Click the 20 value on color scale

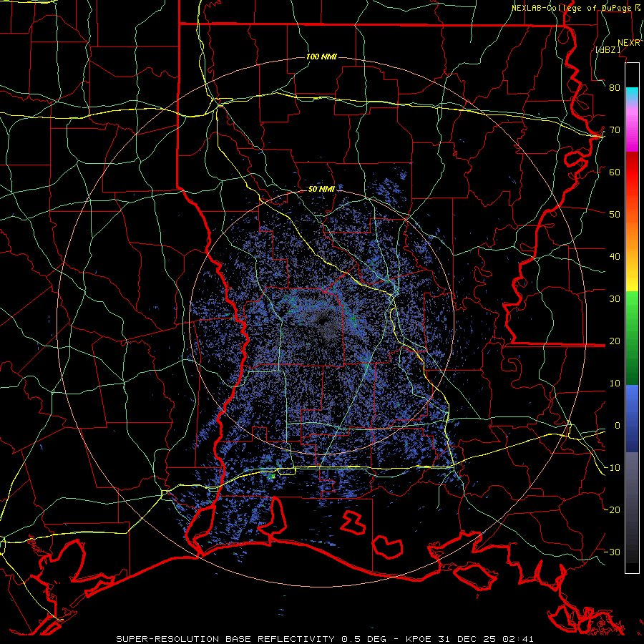[615, 341]
